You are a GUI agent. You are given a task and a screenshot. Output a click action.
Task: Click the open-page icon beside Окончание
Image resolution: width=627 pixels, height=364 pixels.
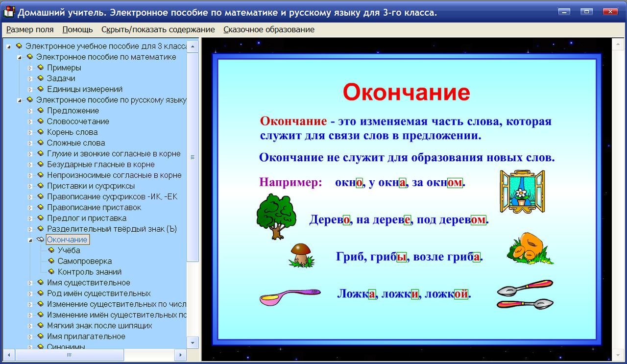[40, 240]
